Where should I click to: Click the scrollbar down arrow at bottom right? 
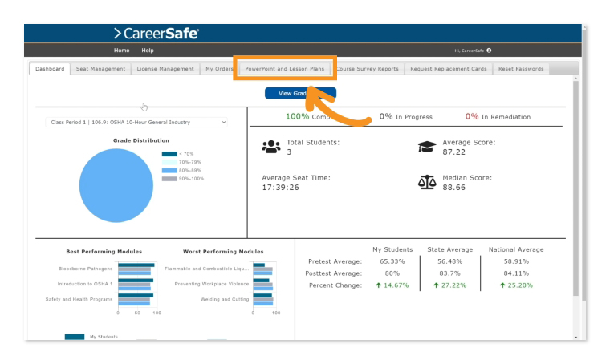[575, 338]
